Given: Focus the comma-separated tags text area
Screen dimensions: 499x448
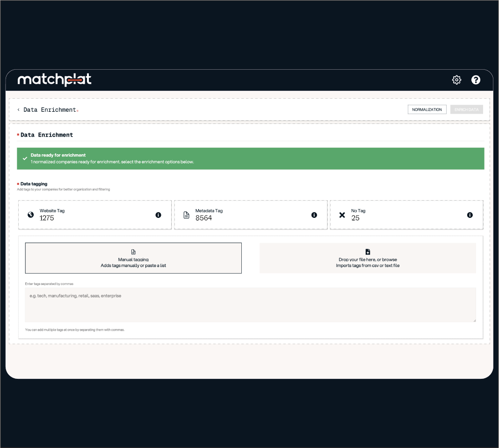Looking at the screenshot, I should [x=250, y=305].
